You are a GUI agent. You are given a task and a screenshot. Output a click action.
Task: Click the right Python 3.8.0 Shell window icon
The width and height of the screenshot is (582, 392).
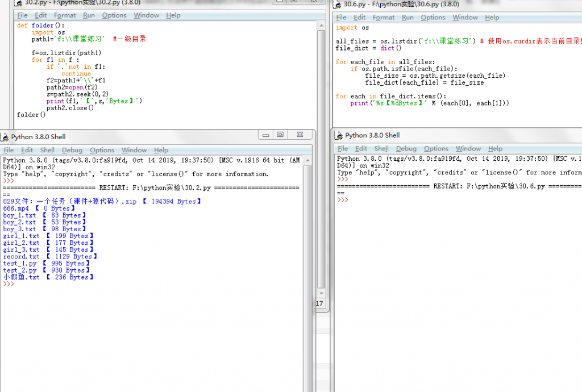point(339,135)
